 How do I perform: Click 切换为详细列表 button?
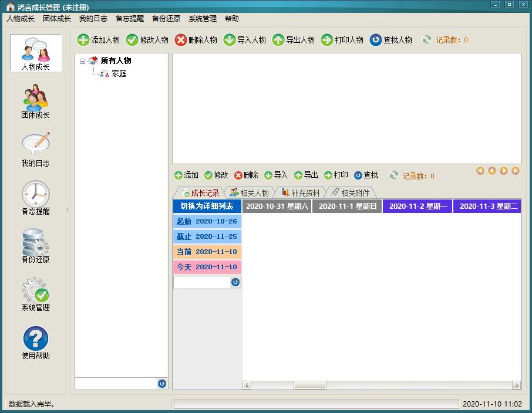point(207,206)
